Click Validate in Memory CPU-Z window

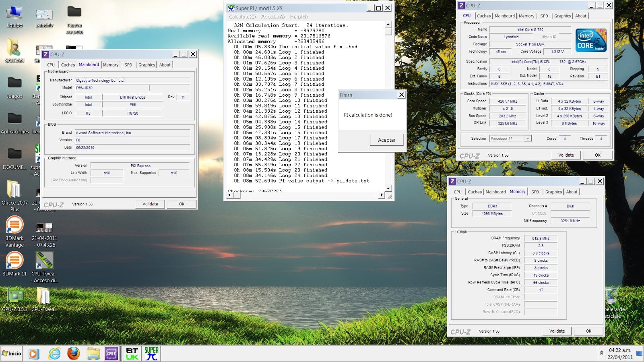(x=557, y=331)
